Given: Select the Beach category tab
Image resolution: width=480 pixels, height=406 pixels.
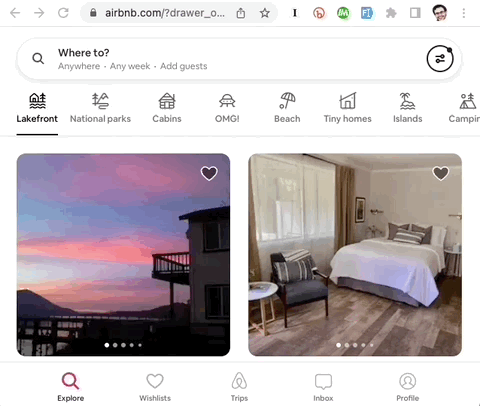Looking at the screenshot, I should point(287,108).
